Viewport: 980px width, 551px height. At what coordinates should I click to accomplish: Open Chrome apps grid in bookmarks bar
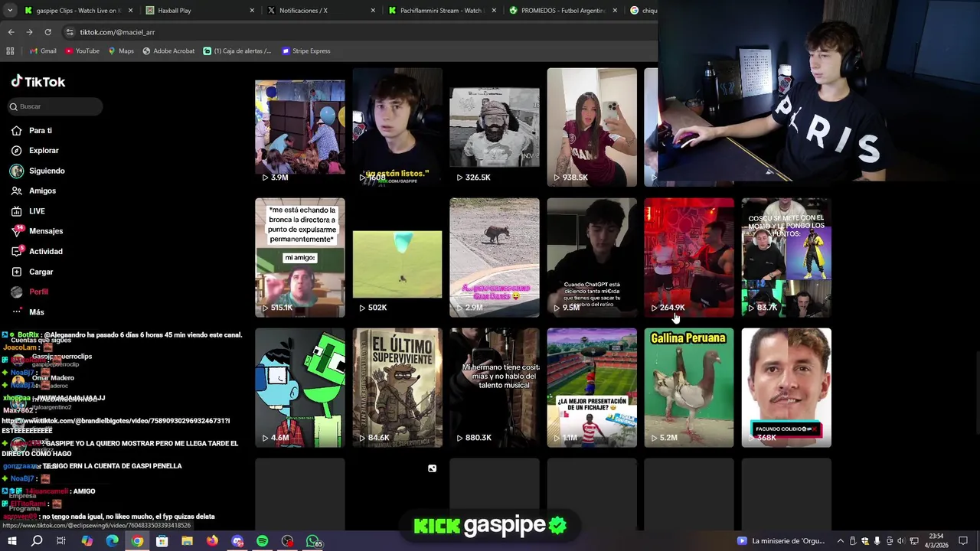click(x=10, y=51)
